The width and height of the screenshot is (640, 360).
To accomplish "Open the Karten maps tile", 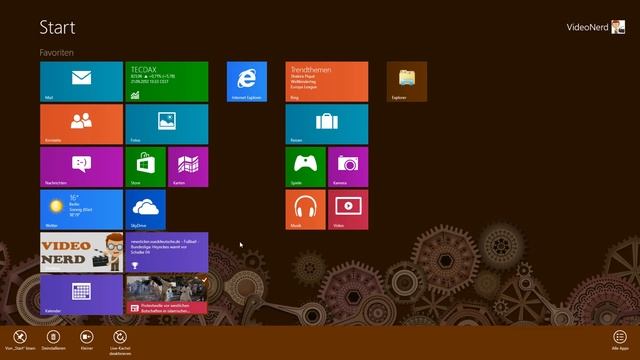I will (188, 167).
